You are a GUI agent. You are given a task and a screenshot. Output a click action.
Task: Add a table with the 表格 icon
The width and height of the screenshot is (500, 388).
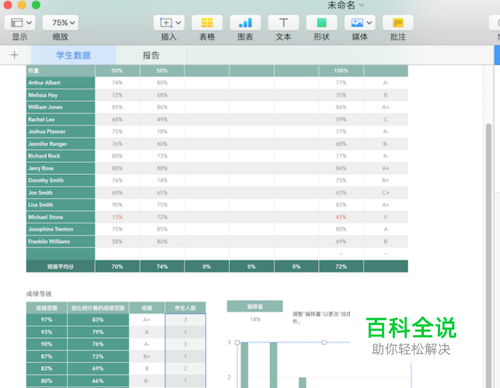pos(207,23)
